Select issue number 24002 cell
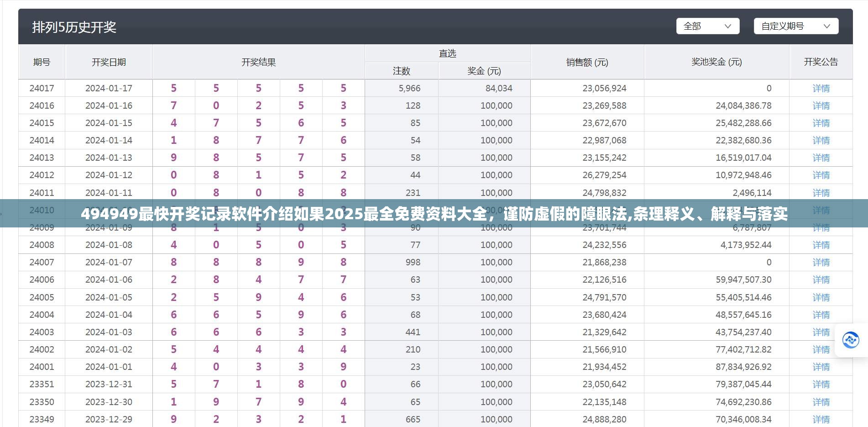This screenshot has width=868, height=427. [42, 349]
